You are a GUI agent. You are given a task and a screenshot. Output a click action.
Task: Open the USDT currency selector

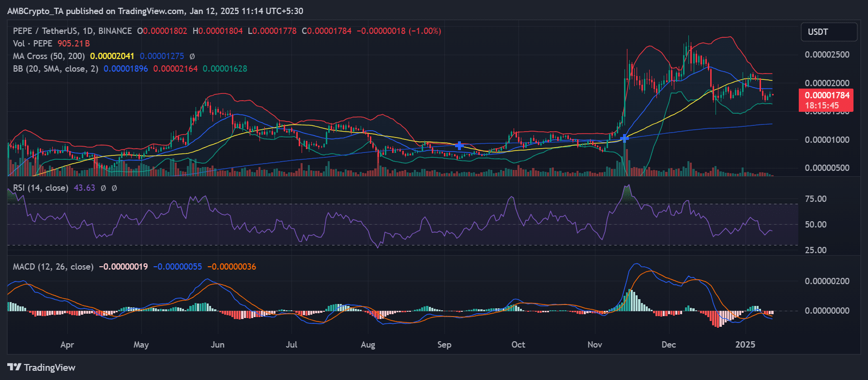[x=828, y=32]
